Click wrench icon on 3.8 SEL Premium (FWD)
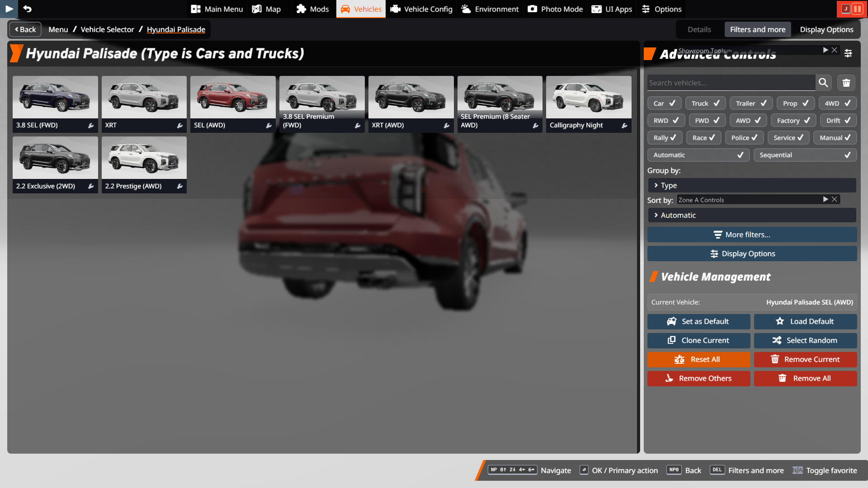This screenshot has width=868, height=488. click(358, 126)
